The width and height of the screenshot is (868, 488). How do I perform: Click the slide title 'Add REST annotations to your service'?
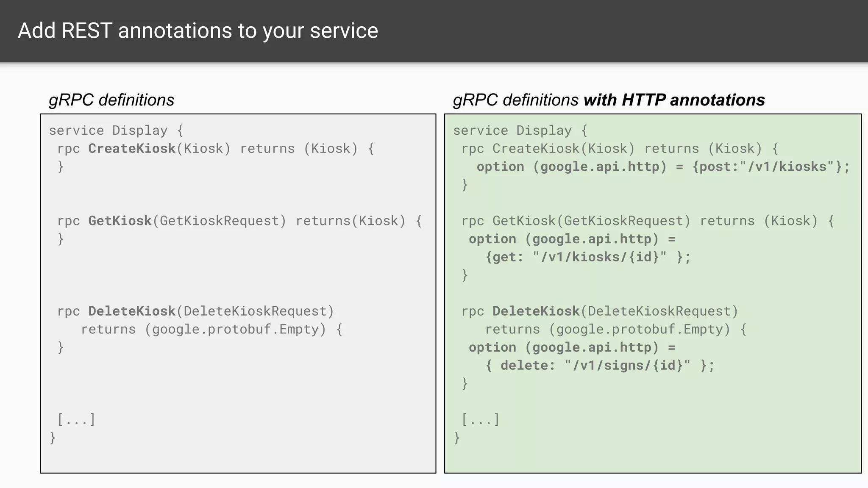(x=198, y=31)
